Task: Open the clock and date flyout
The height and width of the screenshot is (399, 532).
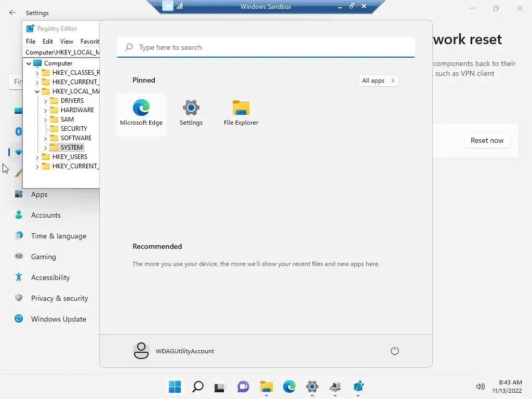Action: [x=507, y=387]
